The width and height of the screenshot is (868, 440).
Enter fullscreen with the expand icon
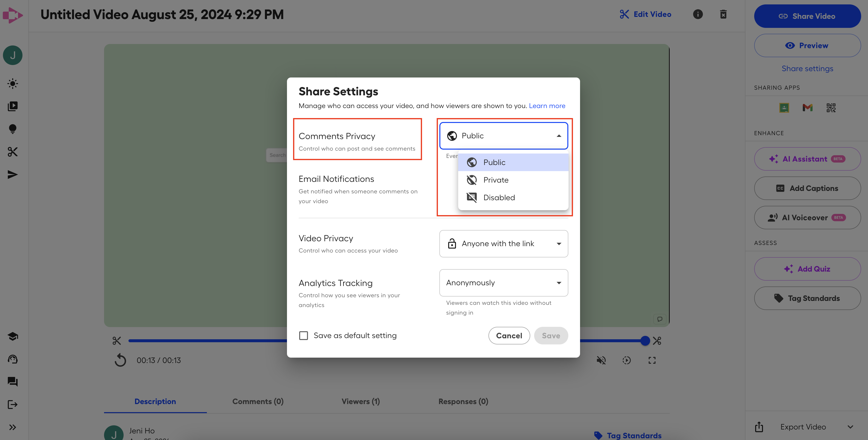pos(652,360)
